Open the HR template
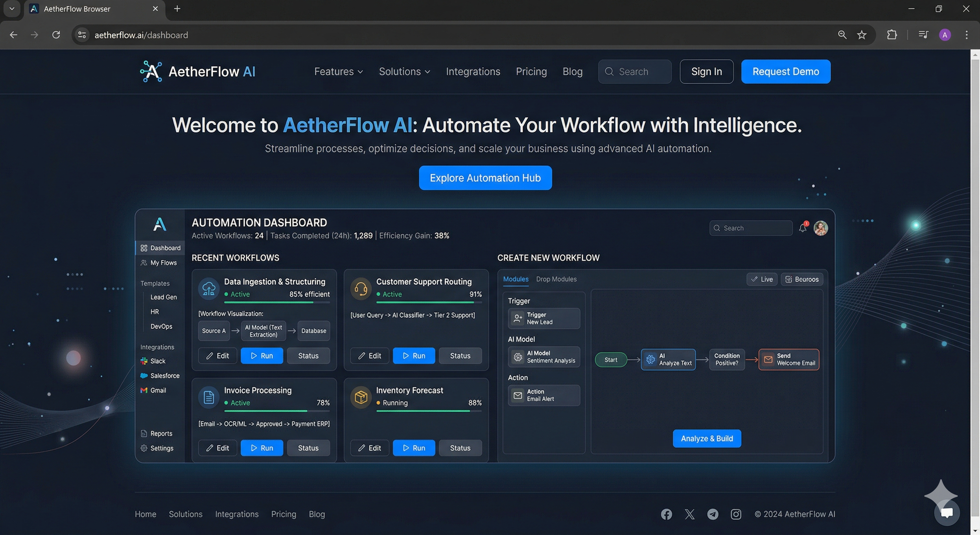This screenshot has width=980, height=535. pyautogui.click(x=155, y=311)
